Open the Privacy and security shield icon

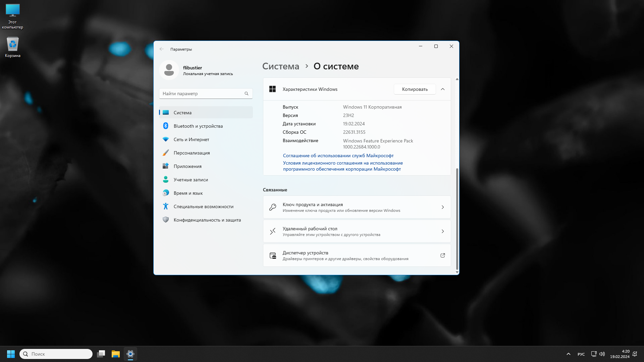click(x=166, y=220)
